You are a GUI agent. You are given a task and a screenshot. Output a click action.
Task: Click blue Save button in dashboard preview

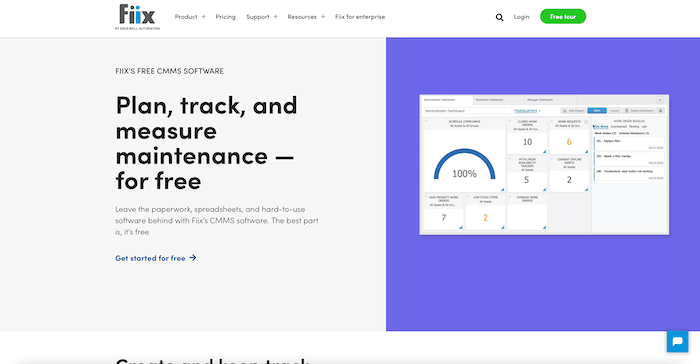click(x=597, y=111)
